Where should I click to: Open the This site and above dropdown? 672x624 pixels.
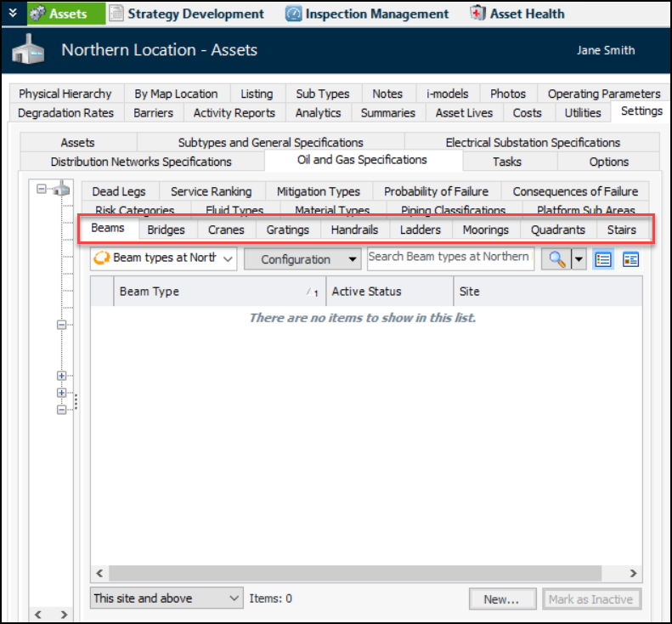click(167, 598)
